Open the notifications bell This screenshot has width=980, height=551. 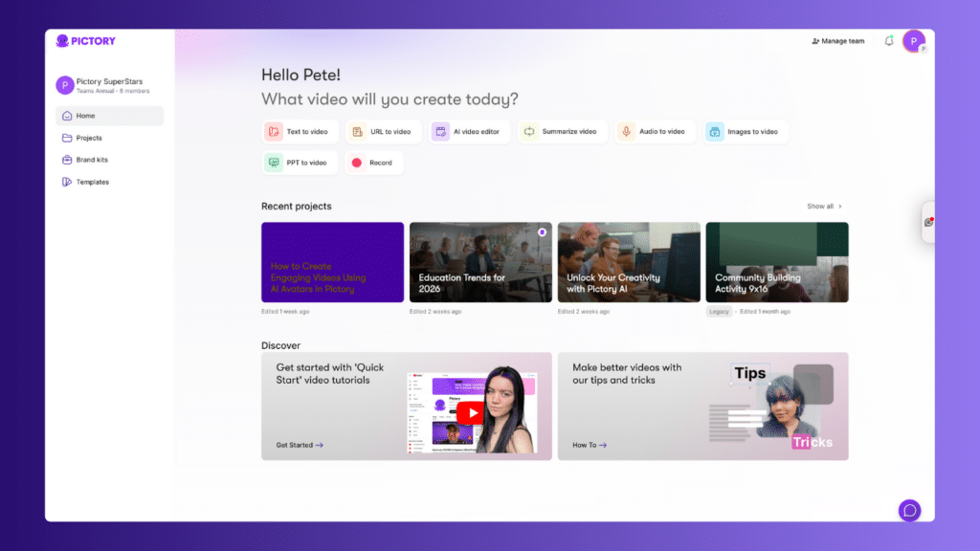click(889, 41)
